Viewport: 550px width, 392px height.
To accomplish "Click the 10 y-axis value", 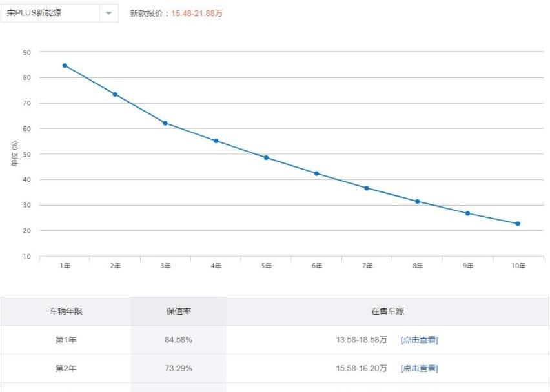I will 27,257.
